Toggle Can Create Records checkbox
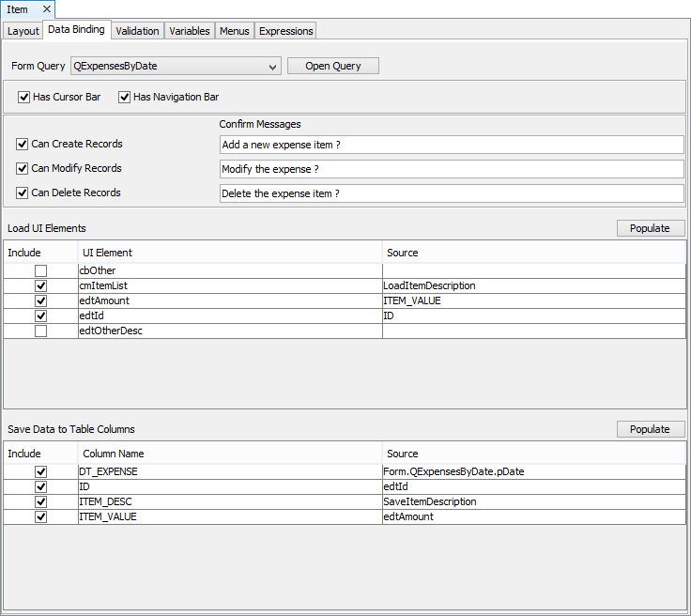The width and height of the screenshot is (691, 616). click(x=23, y=145)
